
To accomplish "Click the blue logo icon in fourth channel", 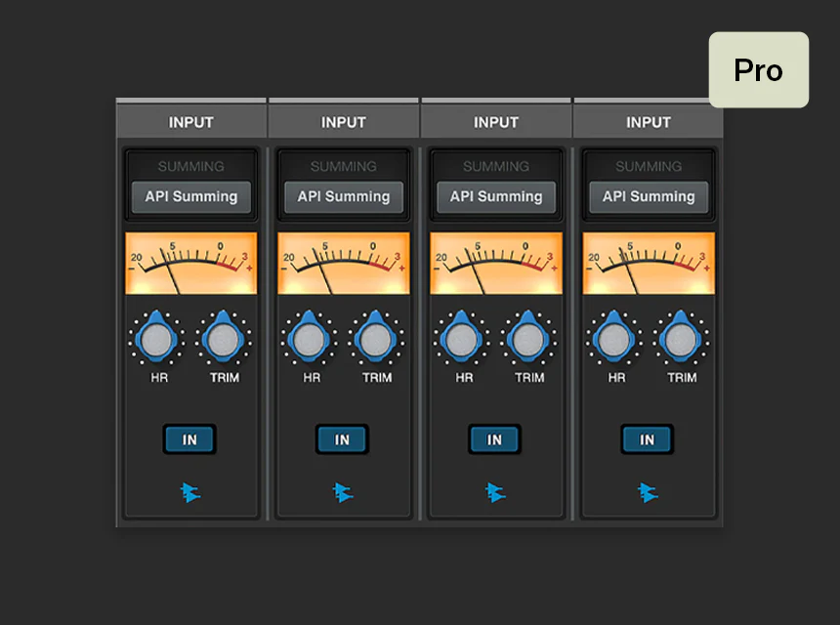I will [x=648, y=493].
